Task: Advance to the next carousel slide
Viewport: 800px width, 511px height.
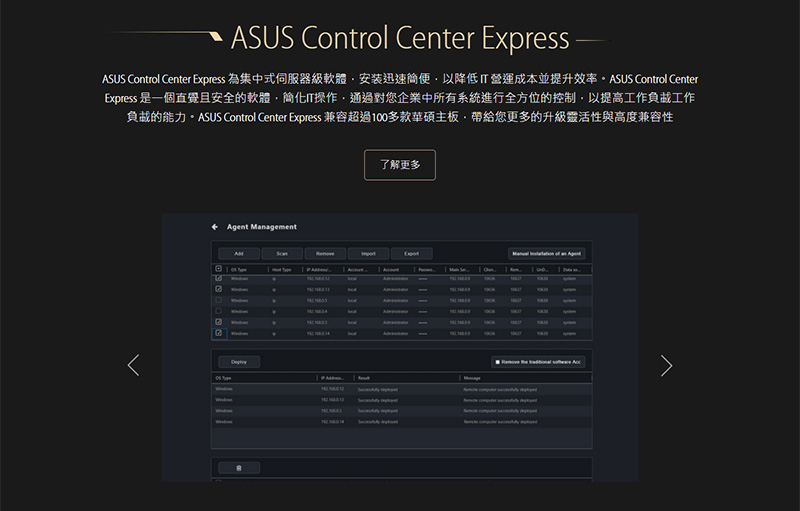Action: pyautogui.click(x=666, y=365)
